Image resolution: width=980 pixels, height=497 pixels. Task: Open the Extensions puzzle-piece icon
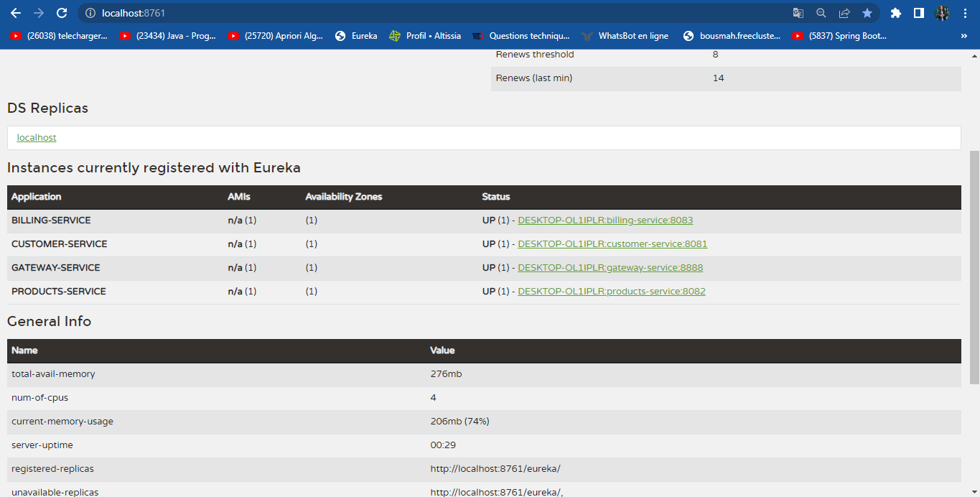(x=895, y=12)
